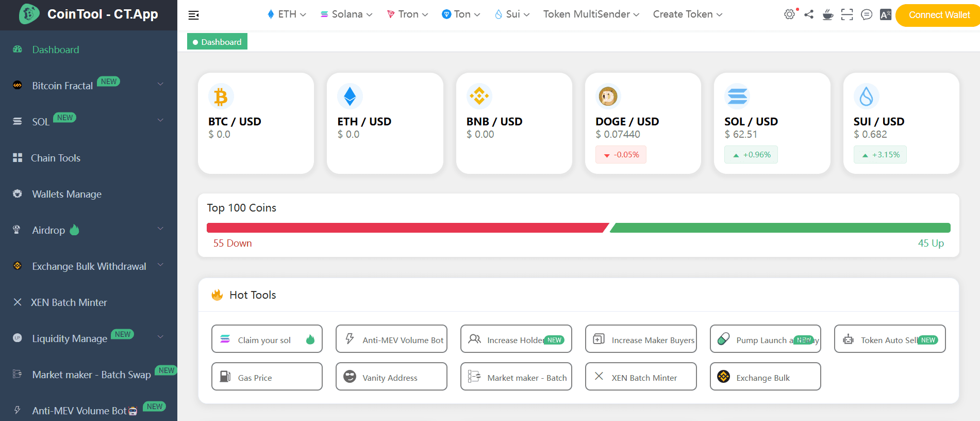
Task: Open Anti-MEV Volume Bot hot tool
Action: pos(391,339)
